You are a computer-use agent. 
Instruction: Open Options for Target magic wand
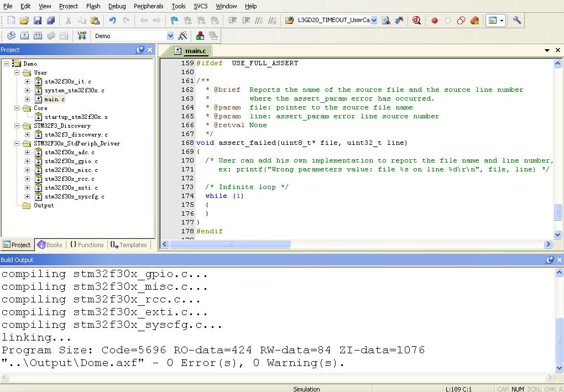(183, 36)
